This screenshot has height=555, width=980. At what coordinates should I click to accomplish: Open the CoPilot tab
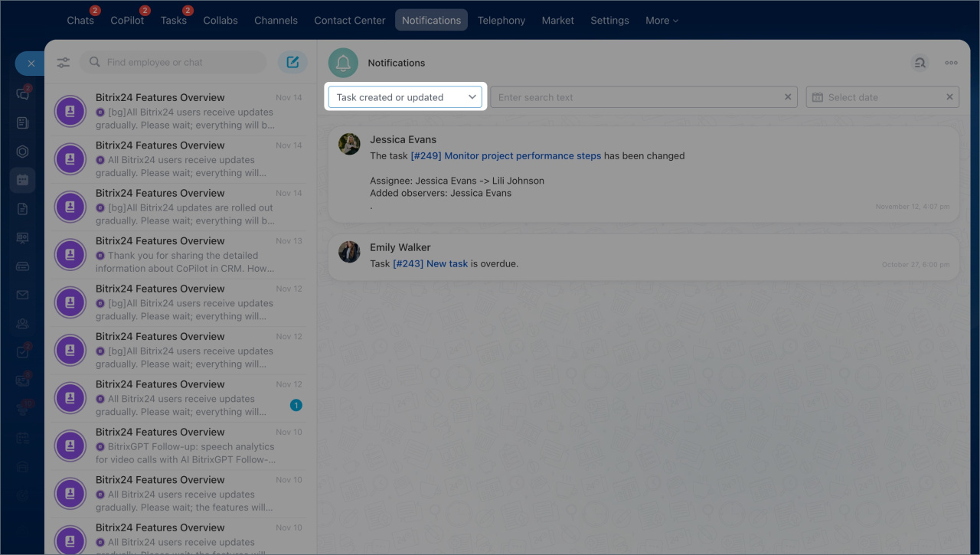(127, 21)
